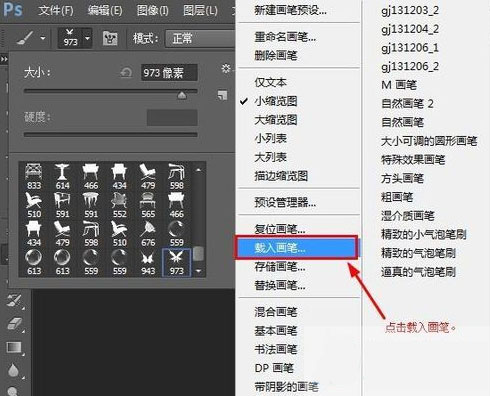Reset brush size with circular arrow icon
This screenshot has height=396, width=490.
pos(126,72)
